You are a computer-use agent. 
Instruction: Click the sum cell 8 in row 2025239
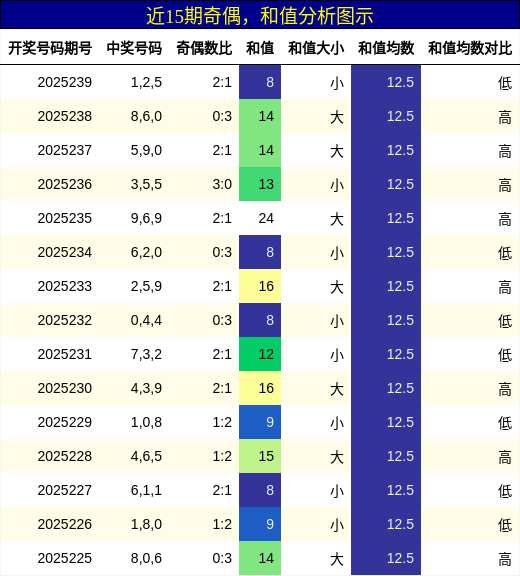pos(260,82)
